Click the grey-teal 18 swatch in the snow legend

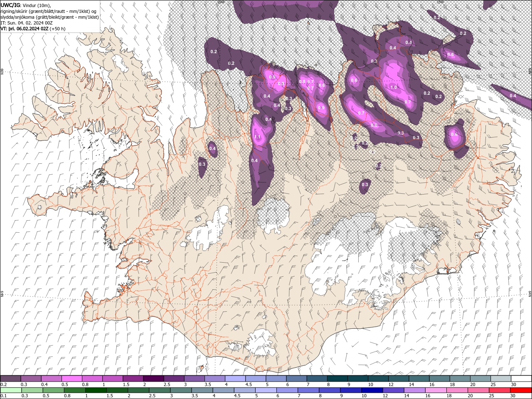coord(460,379)
